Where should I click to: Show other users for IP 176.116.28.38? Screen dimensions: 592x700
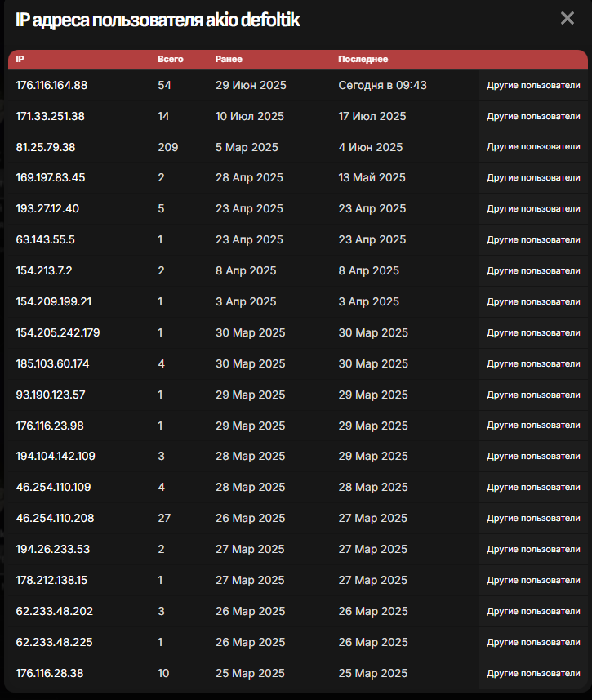[533, 673]
